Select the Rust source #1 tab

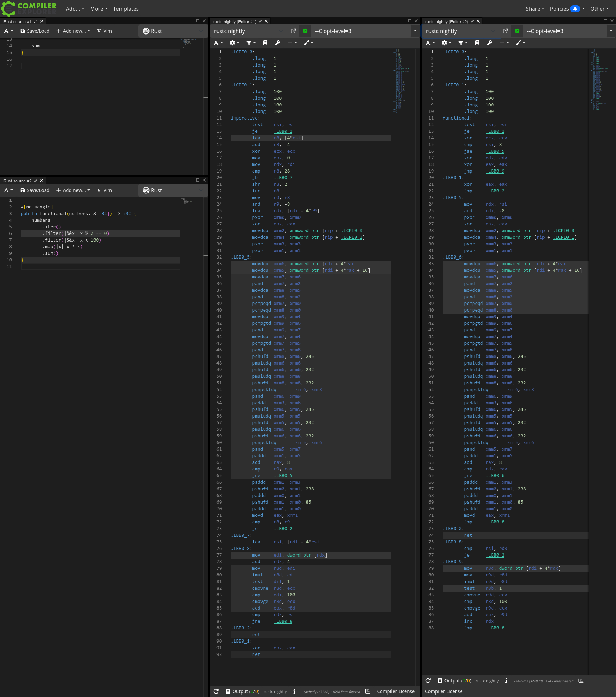(x=17, y=22)
